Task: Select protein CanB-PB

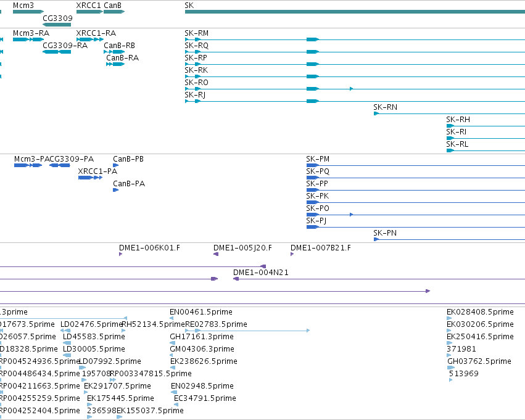Action: (115, 165)
